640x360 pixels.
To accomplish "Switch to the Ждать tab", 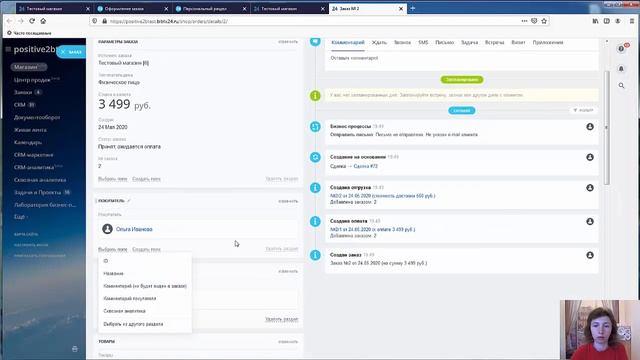I will (379, 42).
